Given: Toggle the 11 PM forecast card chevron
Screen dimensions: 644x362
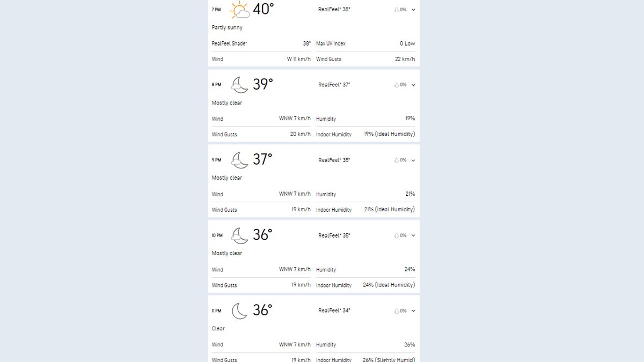Looking at the screenshot, I should coord(413,311).
